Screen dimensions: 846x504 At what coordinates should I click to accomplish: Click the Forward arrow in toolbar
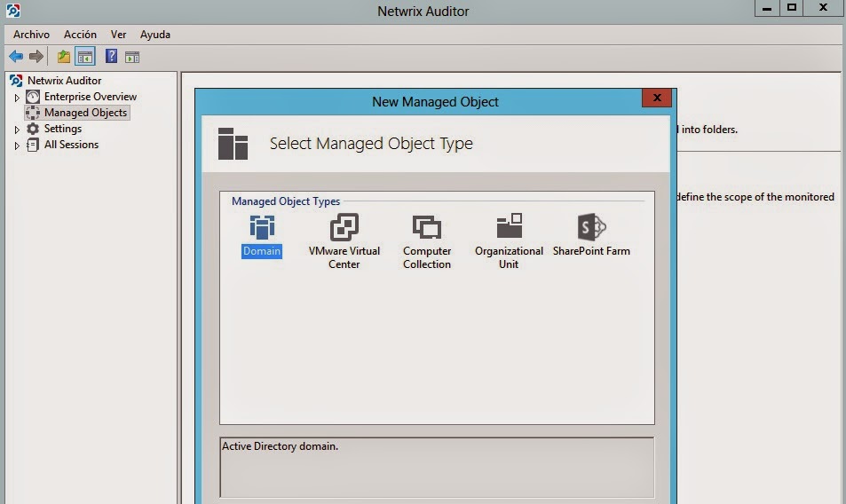[36, 57]
